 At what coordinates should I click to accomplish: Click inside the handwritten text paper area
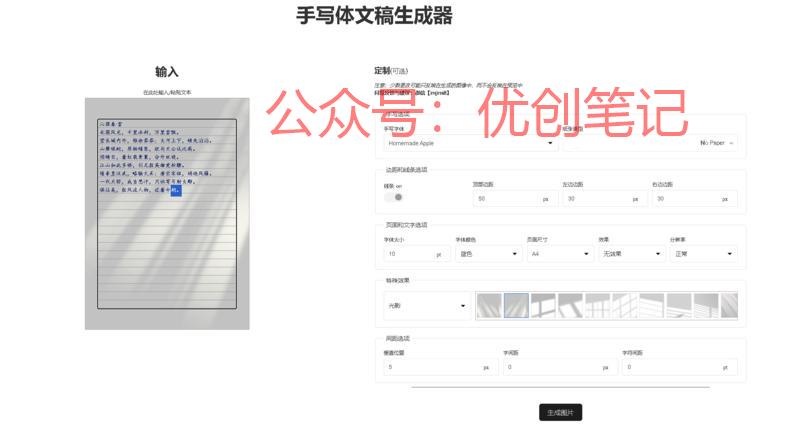(167, 214)
